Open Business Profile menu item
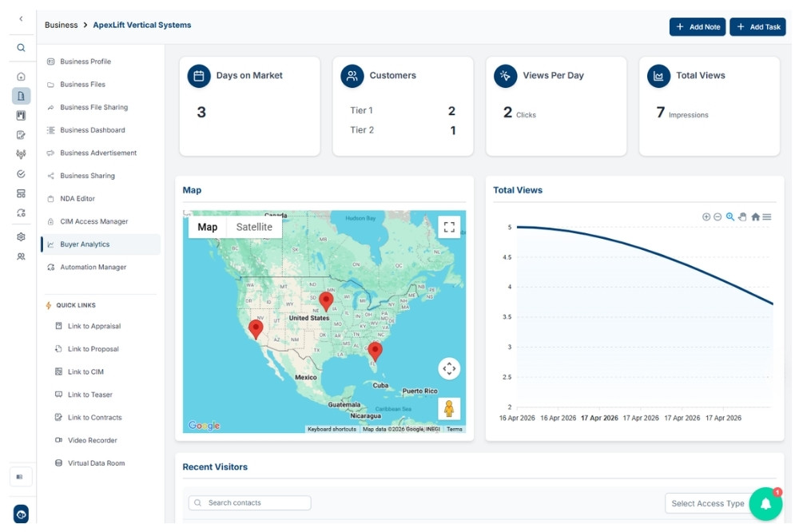 101,62
